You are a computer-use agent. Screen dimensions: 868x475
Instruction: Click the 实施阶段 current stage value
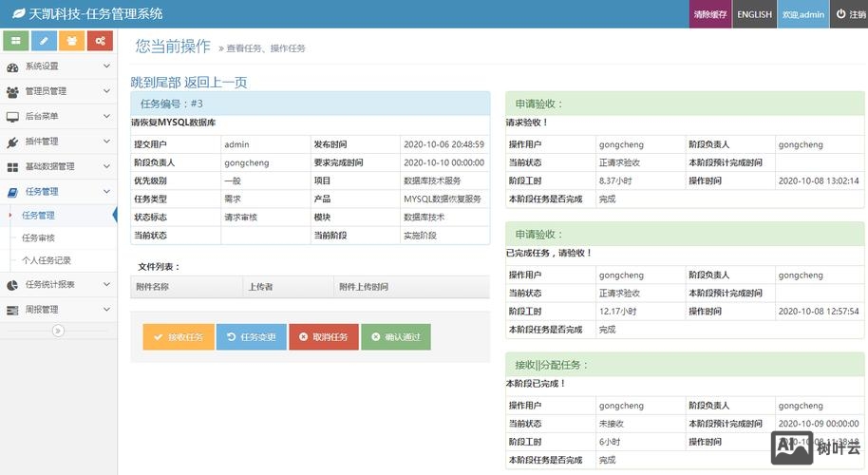(x=420, y=236)
